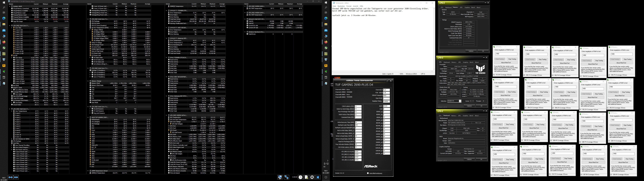Open notification center on taskbar beside Notepad

326,177
